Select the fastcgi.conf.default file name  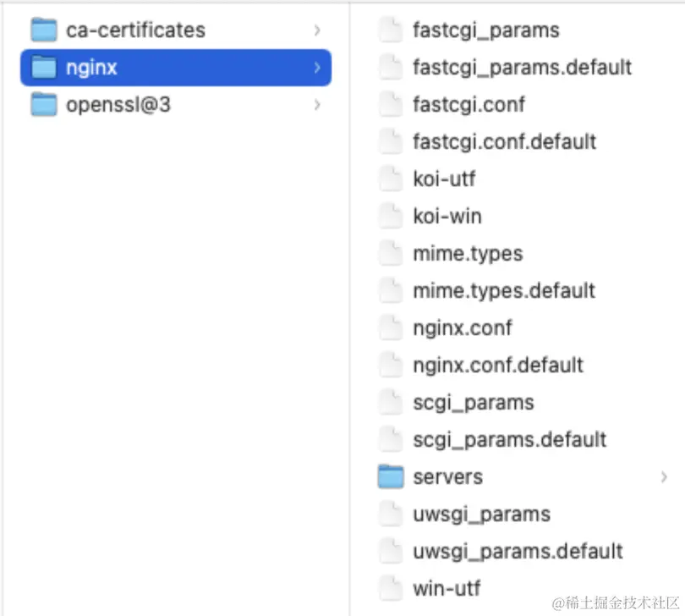(505, 142)
